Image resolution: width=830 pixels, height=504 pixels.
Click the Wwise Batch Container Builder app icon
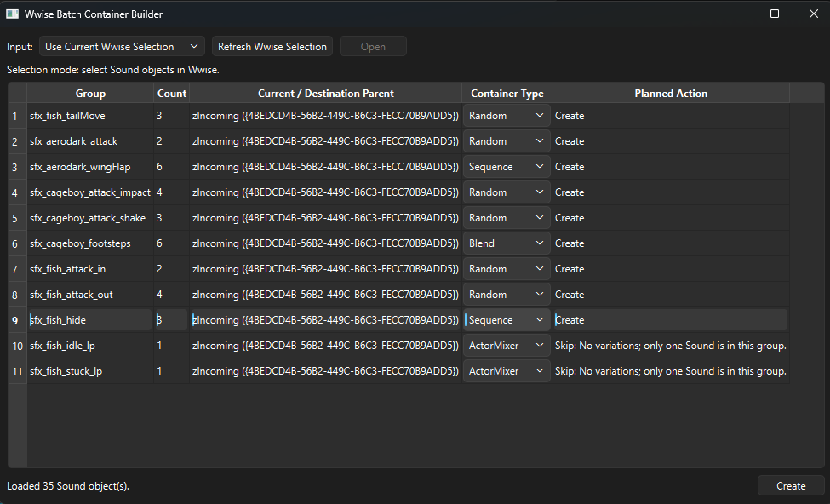[12, 14]
